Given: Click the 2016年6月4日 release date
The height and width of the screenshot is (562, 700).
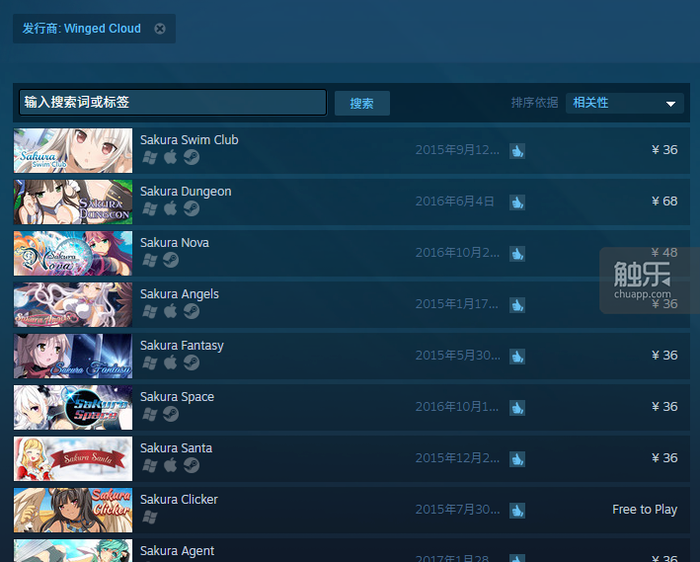Looking at the screenshot, I should (x=454, y=201).
